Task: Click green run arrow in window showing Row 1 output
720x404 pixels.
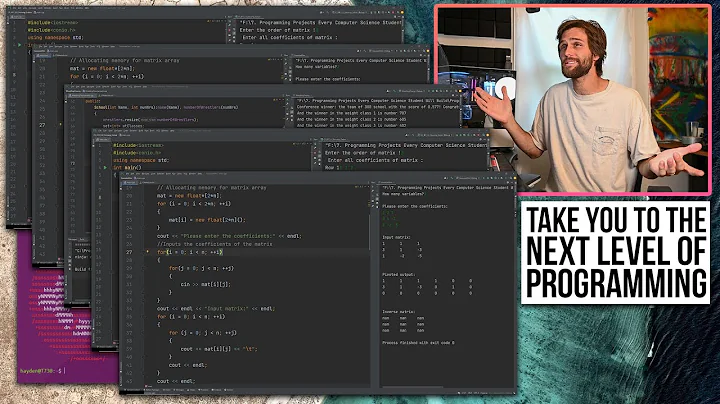Action: pos(105,168)
